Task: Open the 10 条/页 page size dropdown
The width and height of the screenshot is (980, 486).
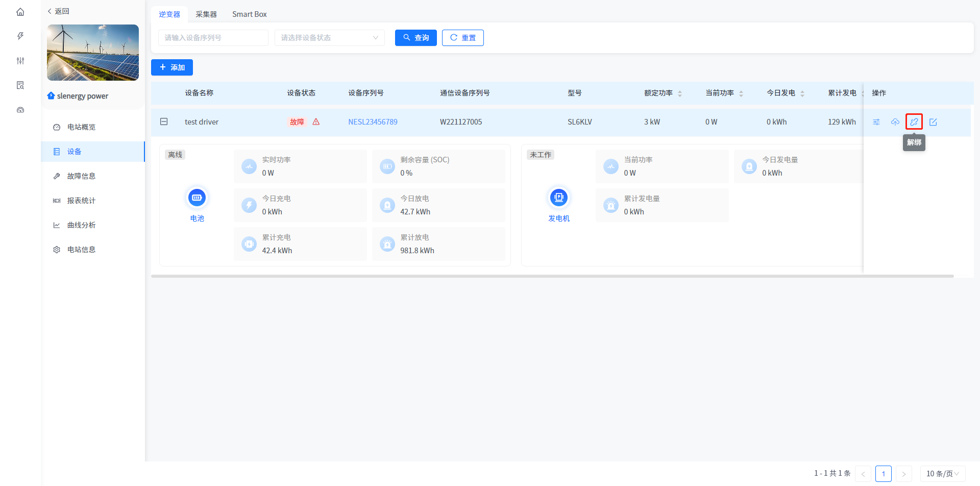Action: pyautogui.click(x=942, y=474)
